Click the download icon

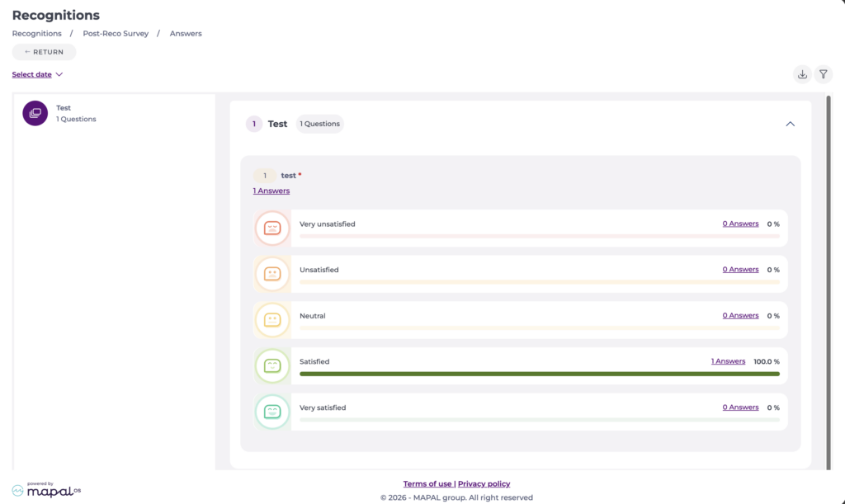[x=802, y=74]
